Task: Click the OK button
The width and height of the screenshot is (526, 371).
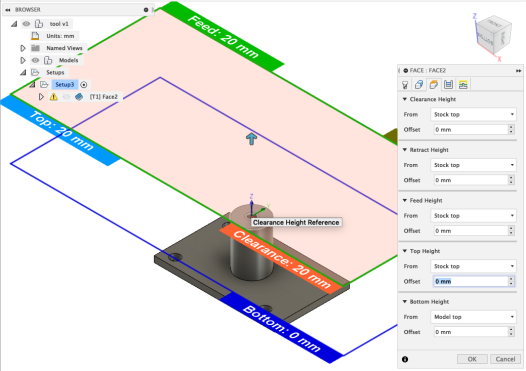Action: (x=472, y=359)
